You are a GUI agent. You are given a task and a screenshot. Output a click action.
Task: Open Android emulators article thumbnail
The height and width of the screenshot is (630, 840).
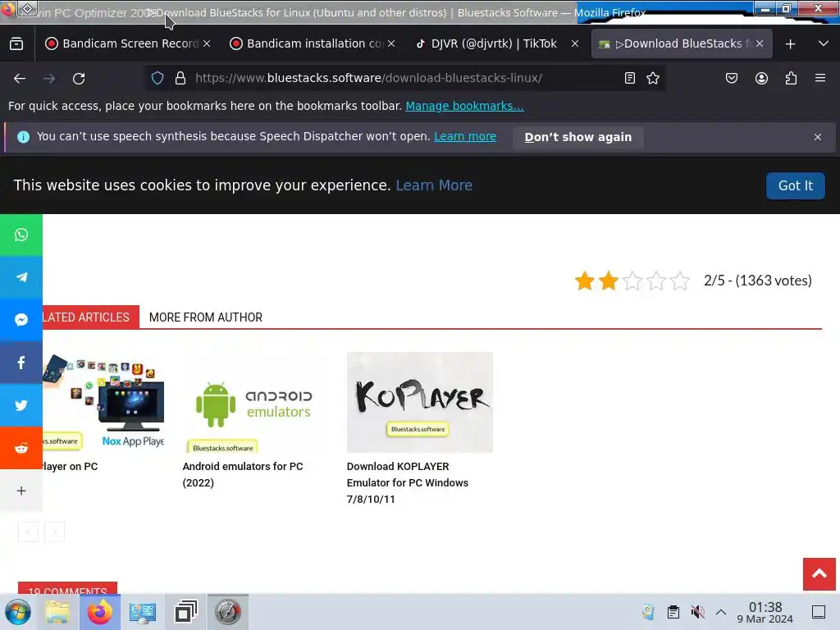click(x=256, y=402)
